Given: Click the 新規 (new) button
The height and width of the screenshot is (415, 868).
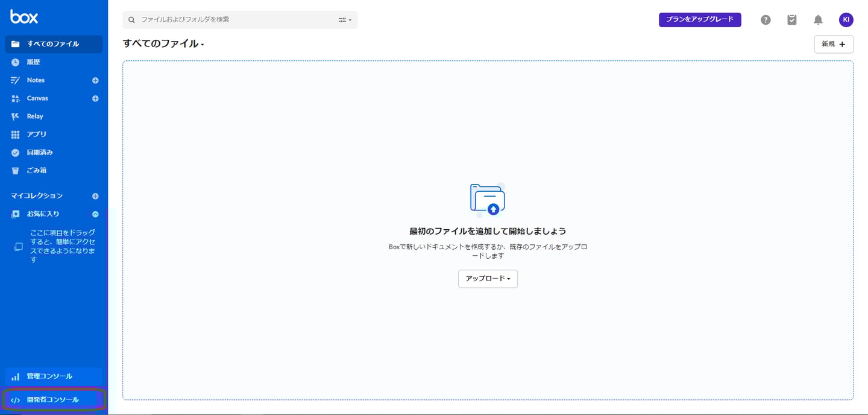Looking at the screenshot, I should point(833,44).
